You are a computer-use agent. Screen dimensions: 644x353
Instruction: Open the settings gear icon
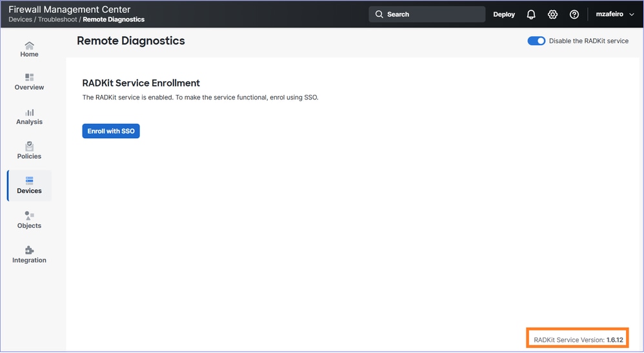(x=552, y=14)
